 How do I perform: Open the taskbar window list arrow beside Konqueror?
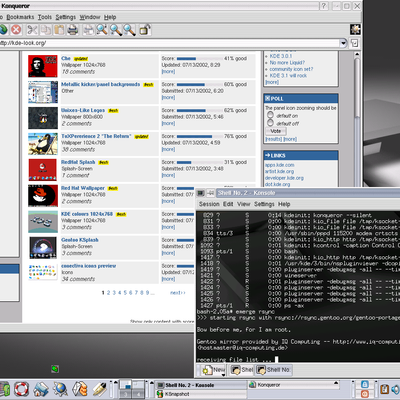click(x=336, y=384)
